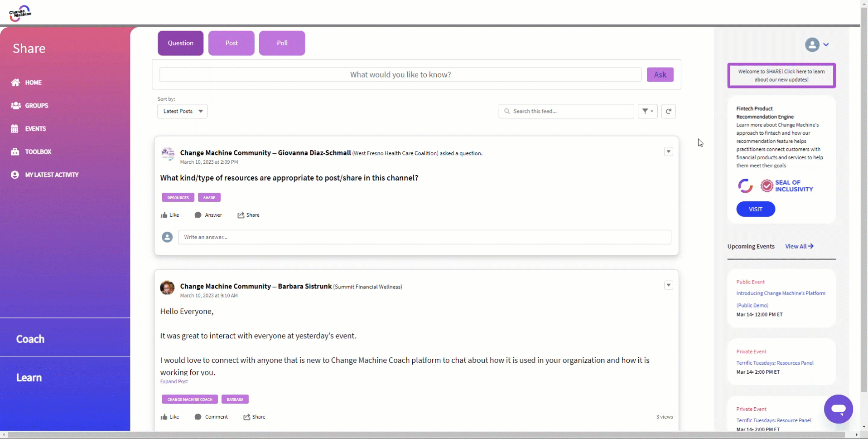Viewport: 868px width, 439px height.
Task: Click the 'March 10, 2023 at 2:09 PM' timestamp
Action: coord(209,162)
